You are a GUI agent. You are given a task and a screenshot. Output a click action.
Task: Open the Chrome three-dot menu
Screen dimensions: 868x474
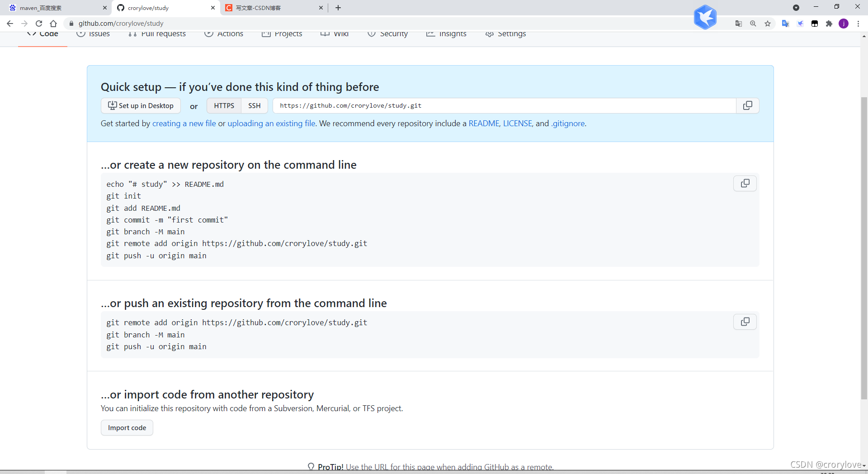858,24
